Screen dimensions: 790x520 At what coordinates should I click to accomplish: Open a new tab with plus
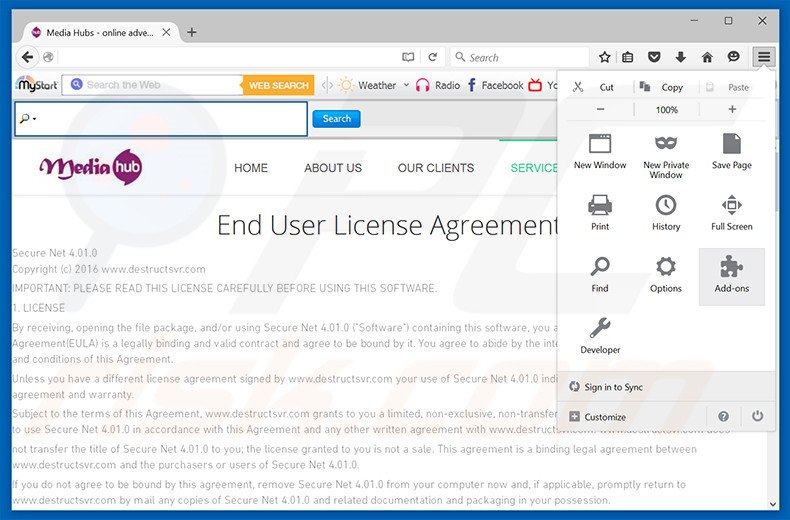[x=191, y=32]
